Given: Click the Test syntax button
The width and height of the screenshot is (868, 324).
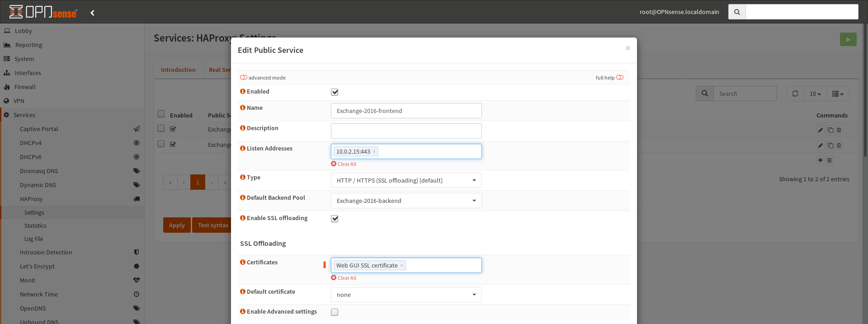Looking at the screenshot, I should [x=212, y=225].
